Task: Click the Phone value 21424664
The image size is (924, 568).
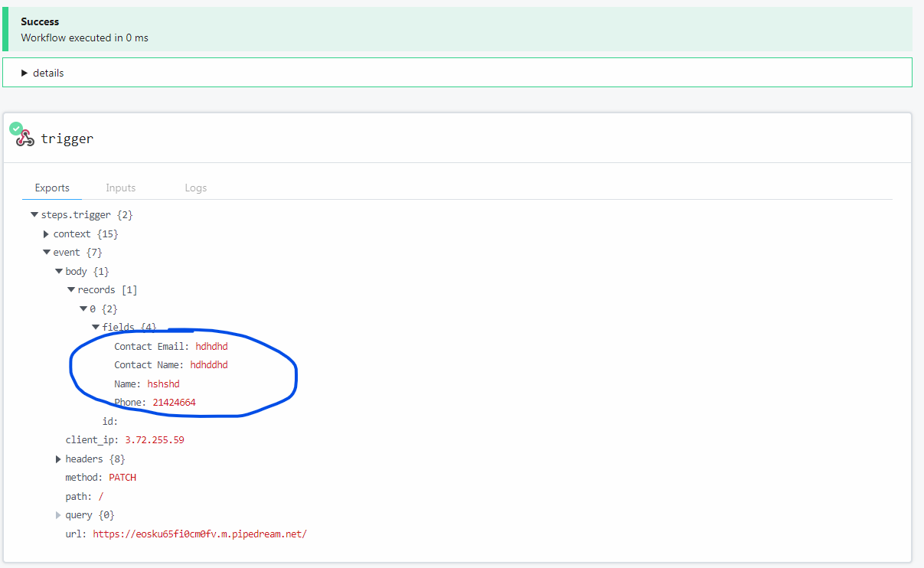Action: (174, 403)
